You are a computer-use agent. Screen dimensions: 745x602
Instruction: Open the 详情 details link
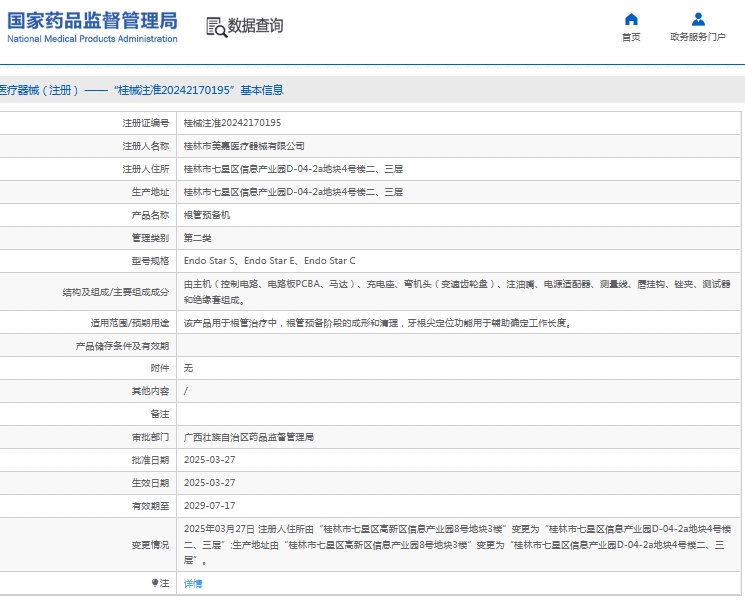tap(192, 583)
